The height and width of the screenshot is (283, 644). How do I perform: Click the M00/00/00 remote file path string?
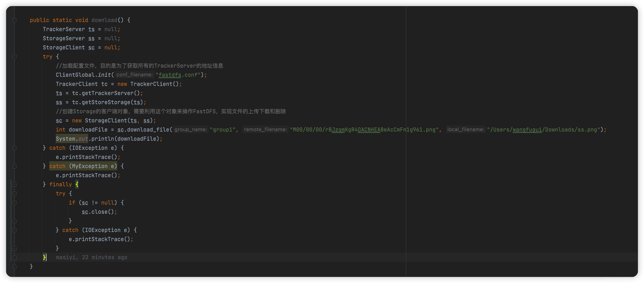364,130
